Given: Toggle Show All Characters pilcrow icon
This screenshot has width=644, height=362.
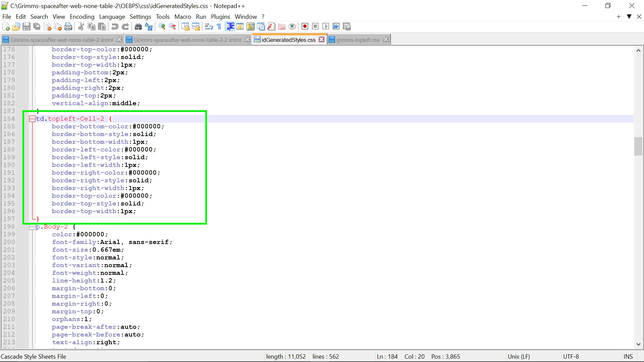Looking at the screenshot, I should (x=219, y=26).
